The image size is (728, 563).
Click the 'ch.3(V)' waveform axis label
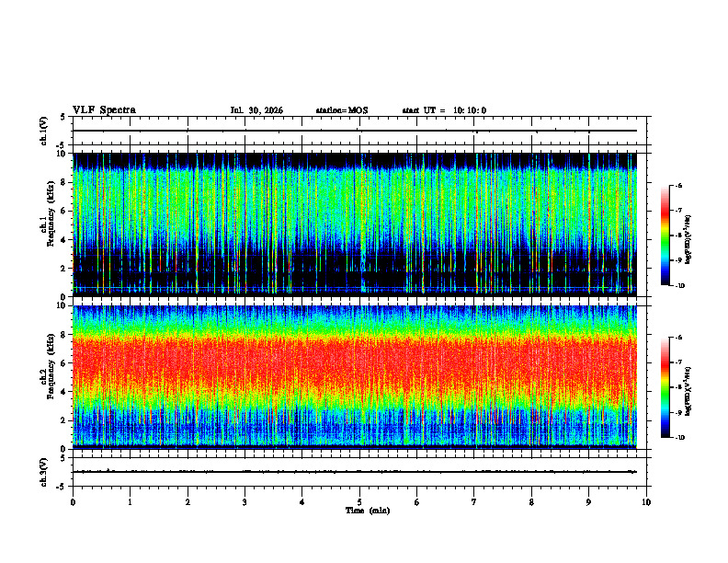pyautogui.click(x=43, y=472)
